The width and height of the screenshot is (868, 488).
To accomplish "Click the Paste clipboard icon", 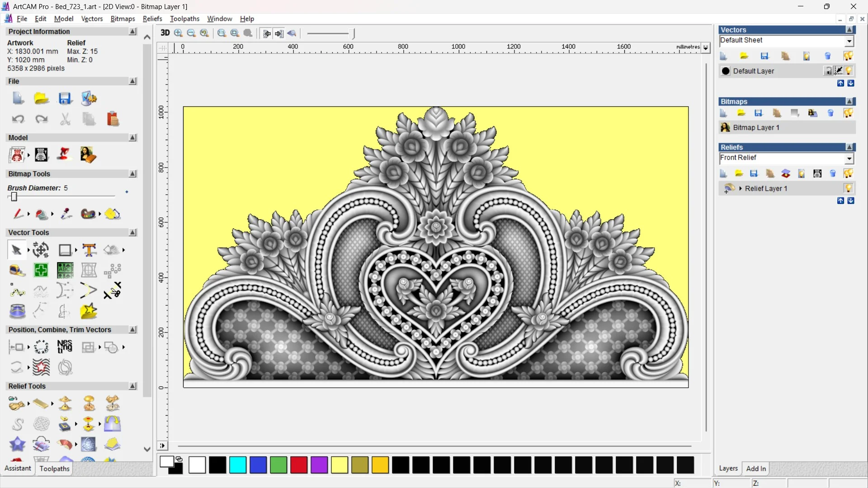I will (x=113, y=119).
